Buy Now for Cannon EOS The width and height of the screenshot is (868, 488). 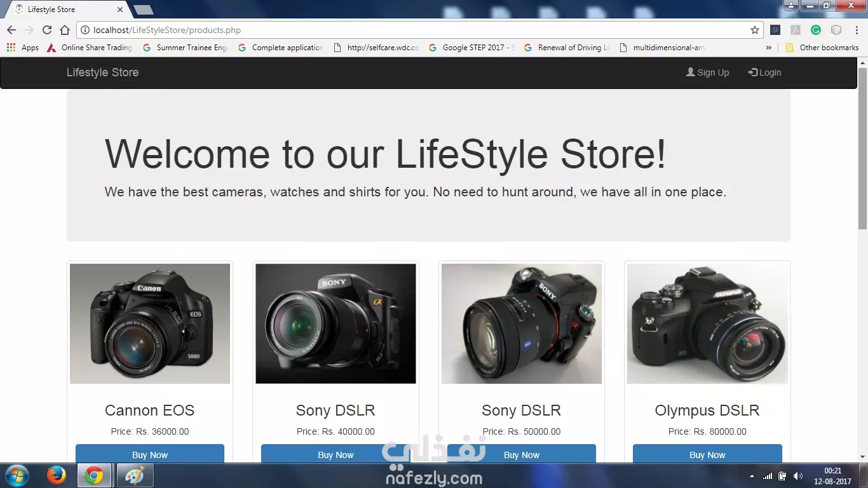[x=150, y=454]
